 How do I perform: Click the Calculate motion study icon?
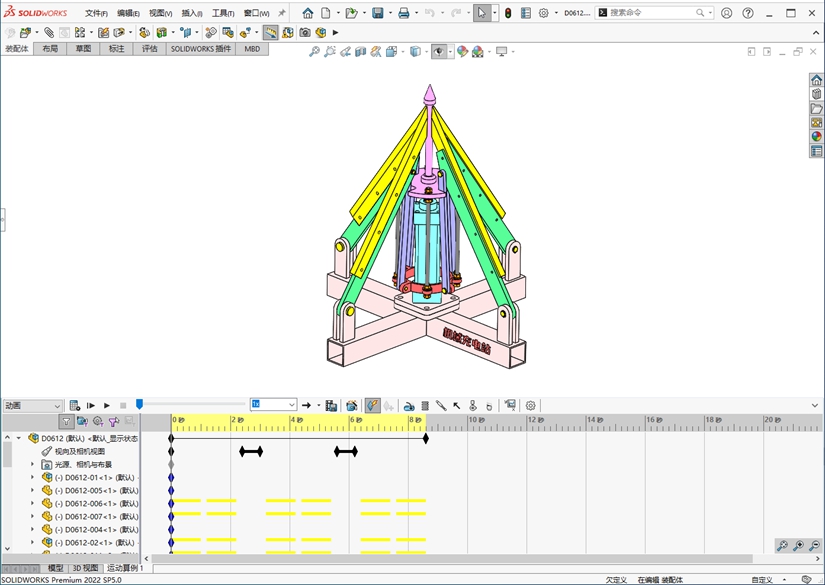74,405
